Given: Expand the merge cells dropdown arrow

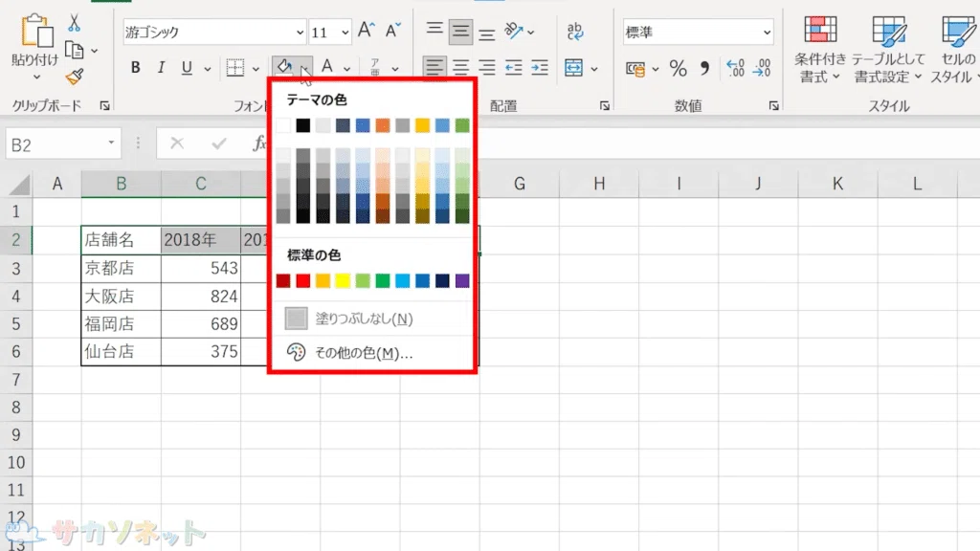Looking at the screenshot, I should pos(593,68).
